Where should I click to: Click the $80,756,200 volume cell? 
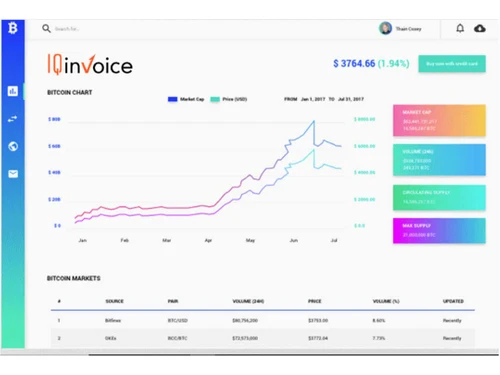[x=245, y=321]
